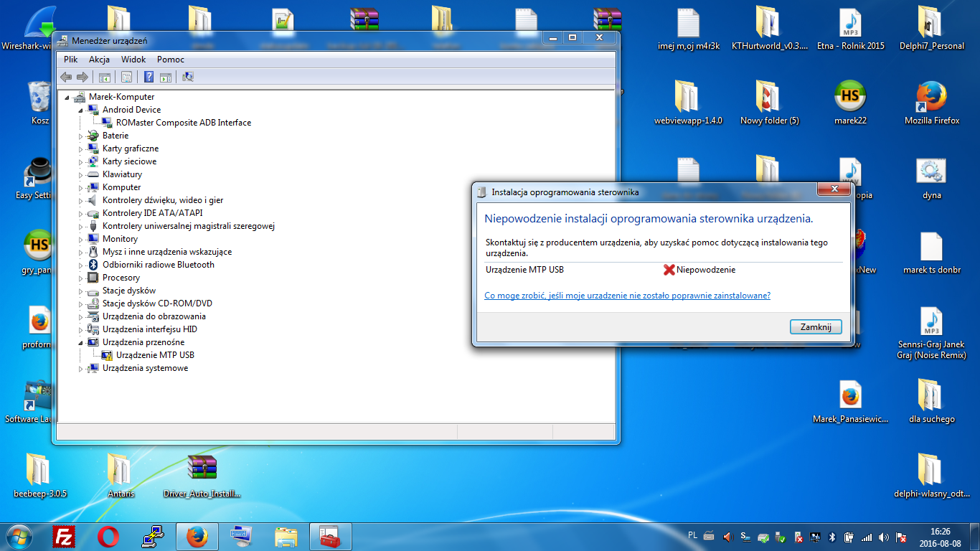Select Urządzenie MTP USB tree item
The width and height of the screenshot is (980, 551).
pos(155,355)
